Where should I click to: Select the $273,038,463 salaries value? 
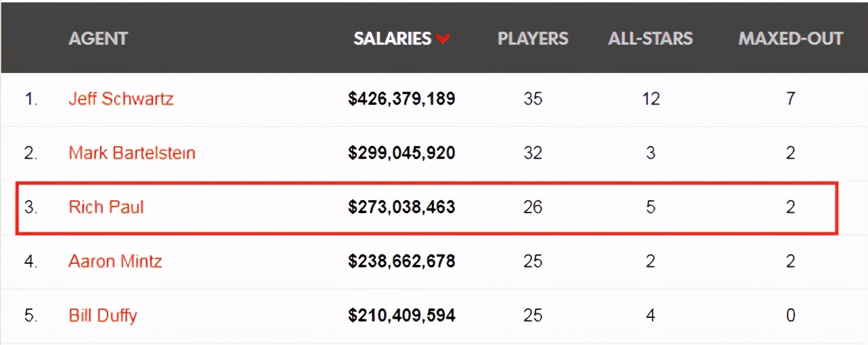pos(402,208)
